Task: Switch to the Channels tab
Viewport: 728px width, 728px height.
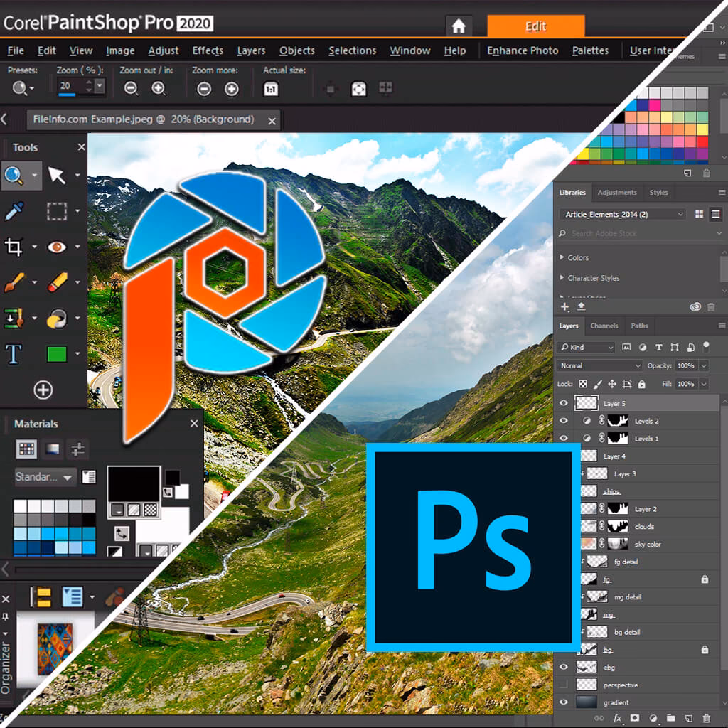Action: click(604, 326)
